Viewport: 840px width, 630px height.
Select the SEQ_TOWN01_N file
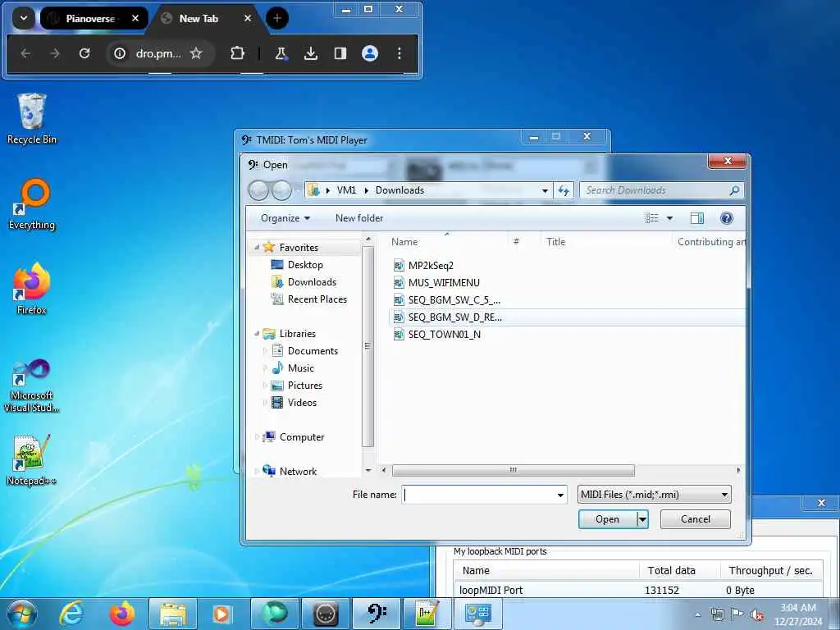pos(444,335)
